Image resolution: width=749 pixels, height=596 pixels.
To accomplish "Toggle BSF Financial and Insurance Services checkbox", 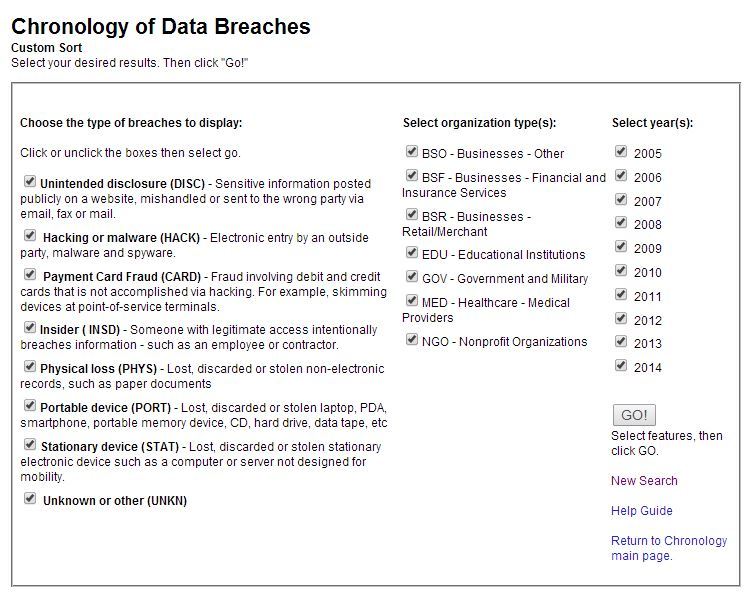I will pyautogui.click(x=412, y=176).
